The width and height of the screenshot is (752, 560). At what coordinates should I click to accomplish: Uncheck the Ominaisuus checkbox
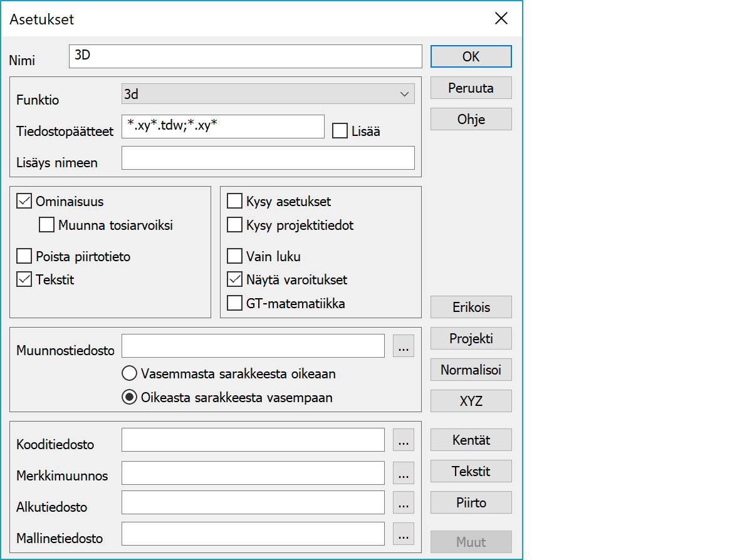pyautogui.click(x=24, y=202)
